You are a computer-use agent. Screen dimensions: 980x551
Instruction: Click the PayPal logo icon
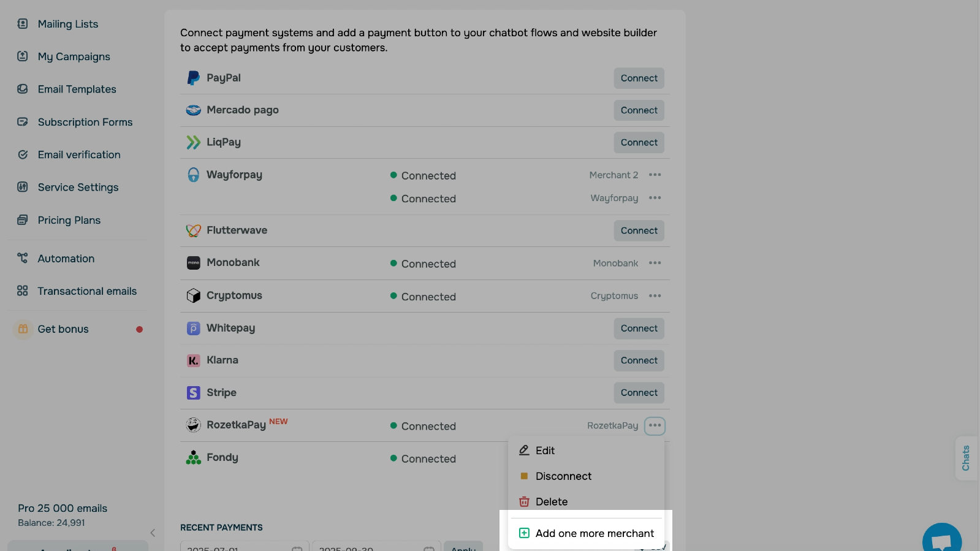pos(193,78)
